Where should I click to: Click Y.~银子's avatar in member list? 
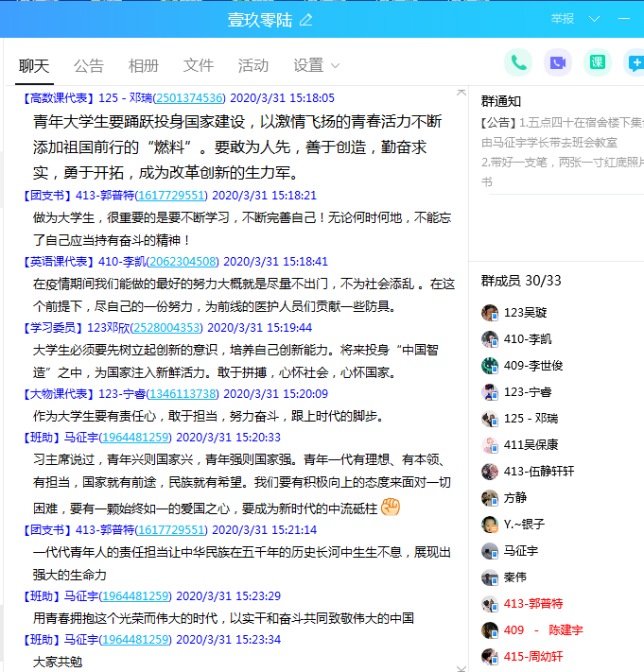tap(490, 525)
